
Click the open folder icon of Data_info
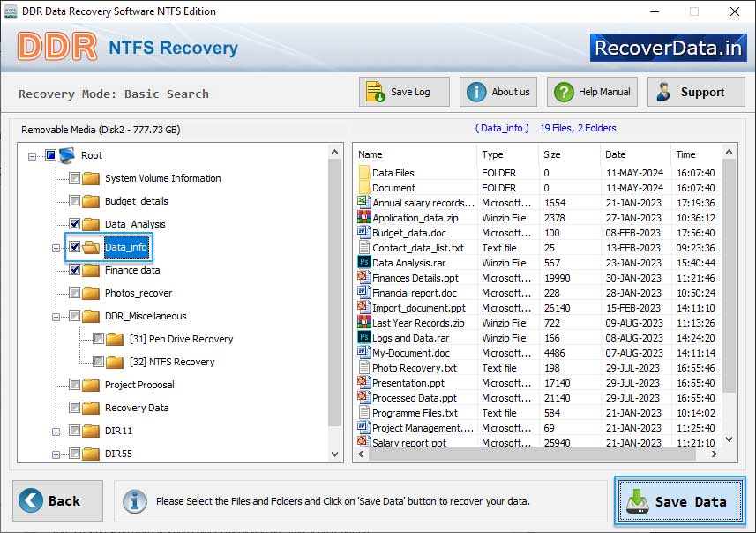[x=91, y=247]
